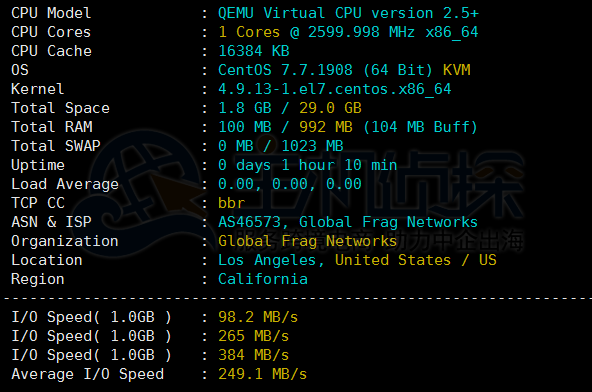This screenshot has height=392, width=592.
Task: Select the 265 MB/s I/O speed result
Action: click(253, 336)
